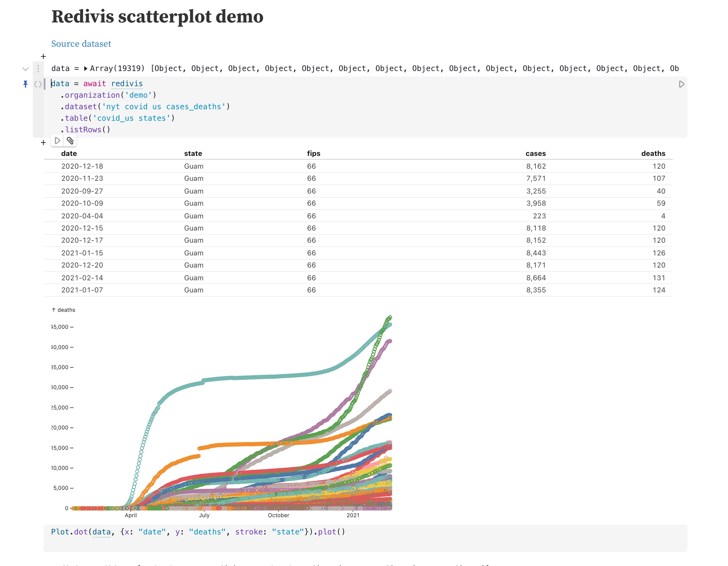Screen dimensions: 728x566
Task: Click the cases column header
Action: 535,153
